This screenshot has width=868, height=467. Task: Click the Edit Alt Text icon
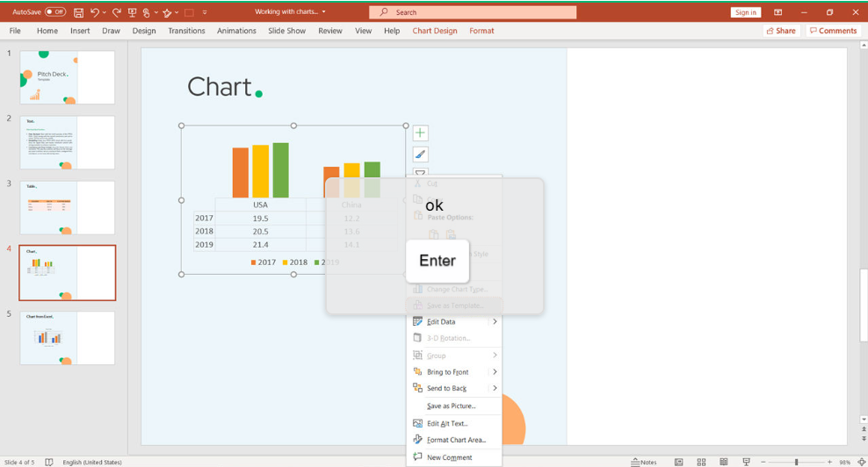pos(417,423)
